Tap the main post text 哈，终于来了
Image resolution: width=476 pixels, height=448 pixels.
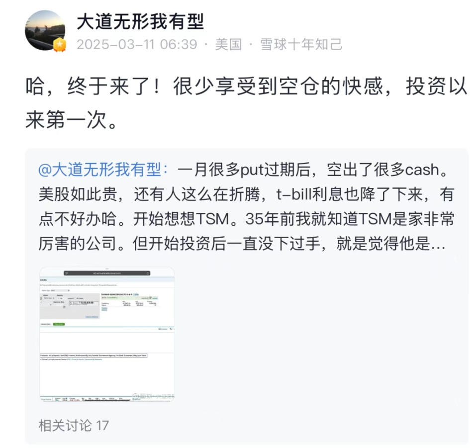click(x=246, y=102)
